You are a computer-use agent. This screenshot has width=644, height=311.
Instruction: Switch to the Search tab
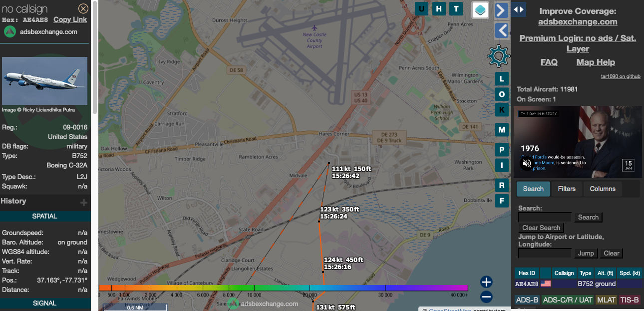point(533,188)
